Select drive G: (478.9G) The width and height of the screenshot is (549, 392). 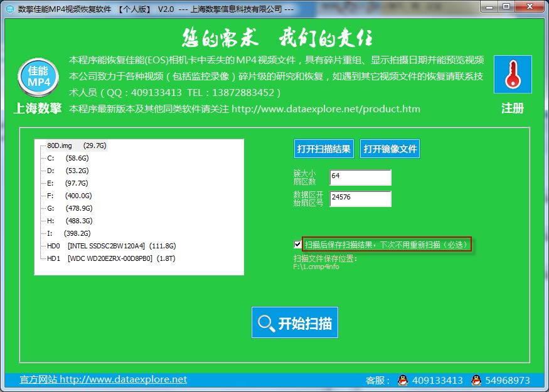click(70, 208)
